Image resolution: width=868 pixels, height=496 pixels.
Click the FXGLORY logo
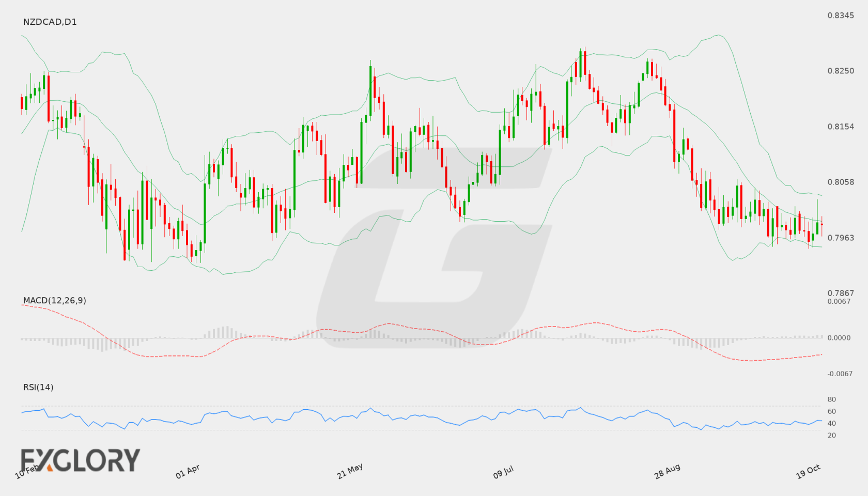tap(80, 460)
